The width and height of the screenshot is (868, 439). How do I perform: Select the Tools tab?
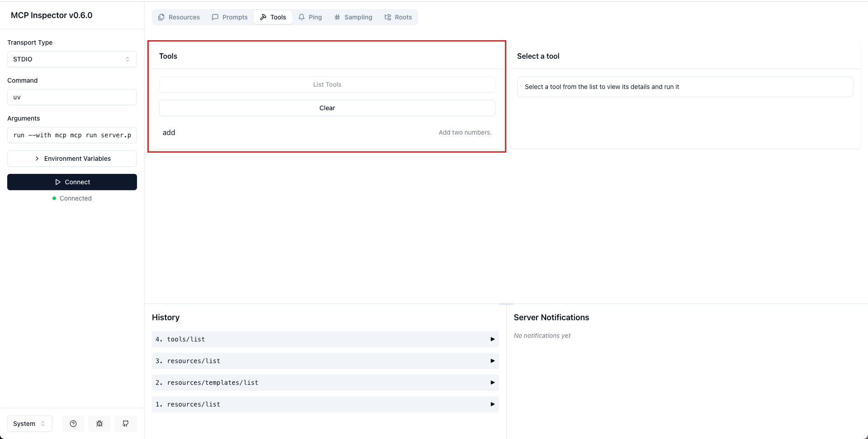(273, 17)
